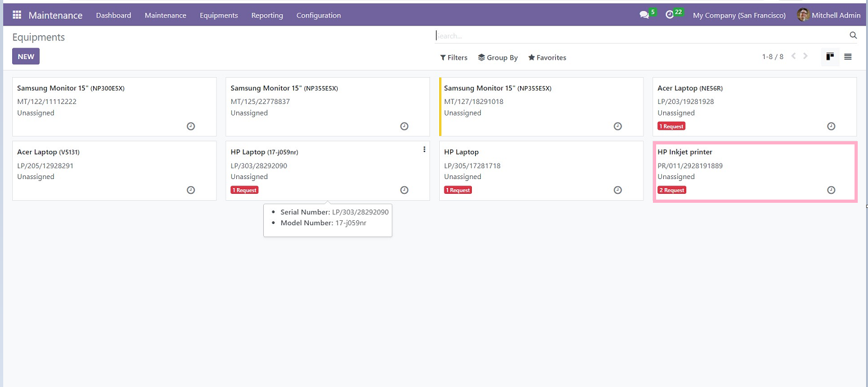Screen dimensions: 868x387
Task: Open the Equipments menu
Action: [x=219, y=15]
